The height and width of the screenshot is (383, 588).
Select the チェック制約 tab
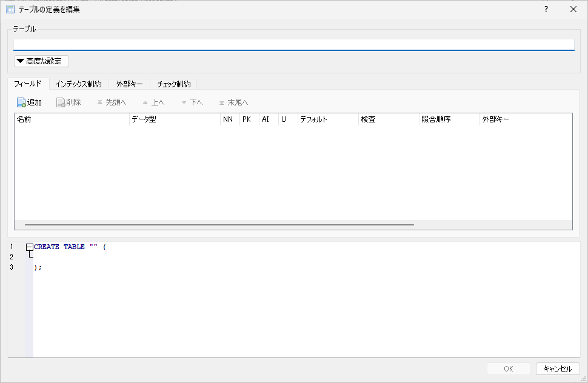(173, 84)
